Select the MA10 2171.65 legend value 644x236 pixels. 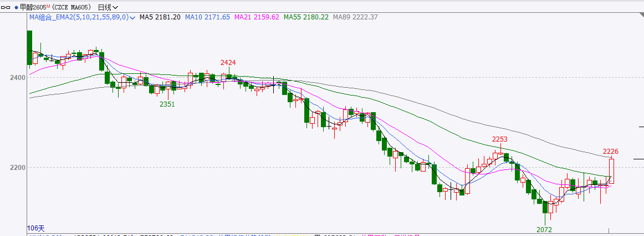(207, 17)
